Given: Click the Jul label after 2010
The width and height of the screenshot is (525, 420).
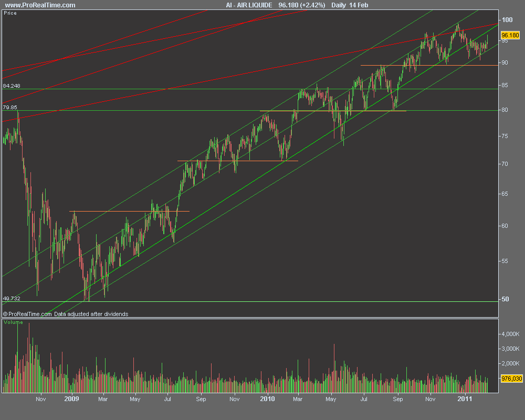Looking at the screenshot, I should click(364, 399).
